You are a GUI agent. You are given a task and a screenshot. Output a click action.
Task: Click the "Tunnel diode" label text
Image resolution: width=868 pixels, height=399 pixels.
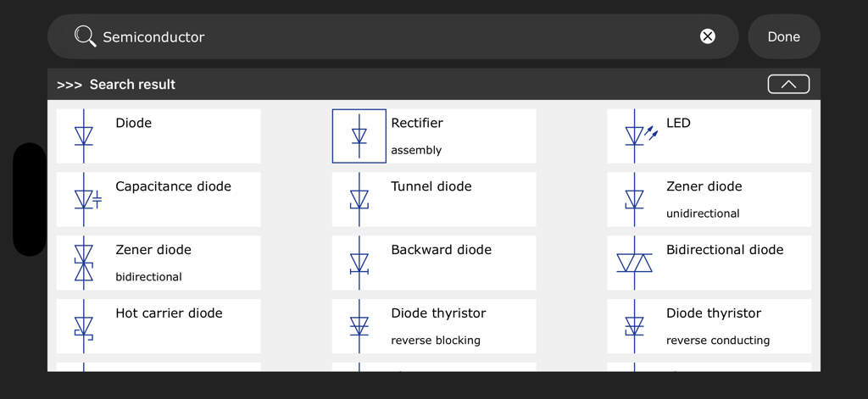coord(431,186)
